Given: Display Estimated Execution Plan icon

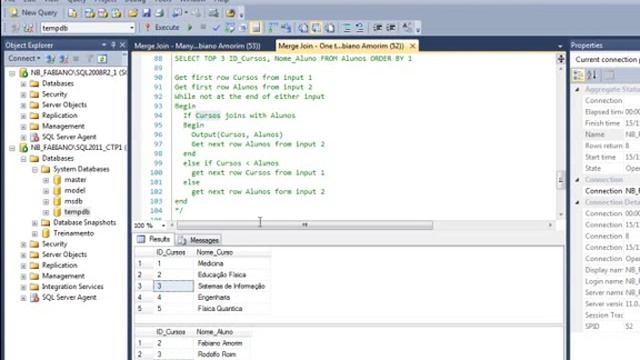Looking at the screenshot, I should click(x=230, y=28).
